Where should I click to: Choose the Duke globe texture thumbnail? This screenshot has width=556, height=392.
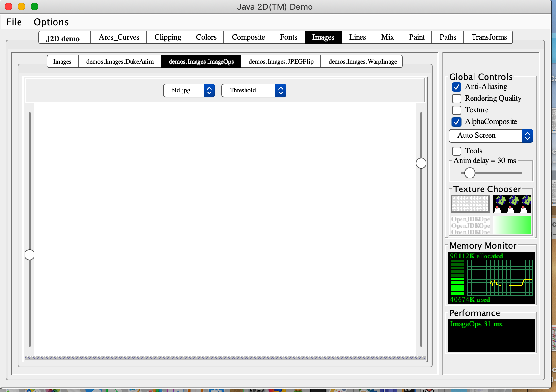[512, 204]
